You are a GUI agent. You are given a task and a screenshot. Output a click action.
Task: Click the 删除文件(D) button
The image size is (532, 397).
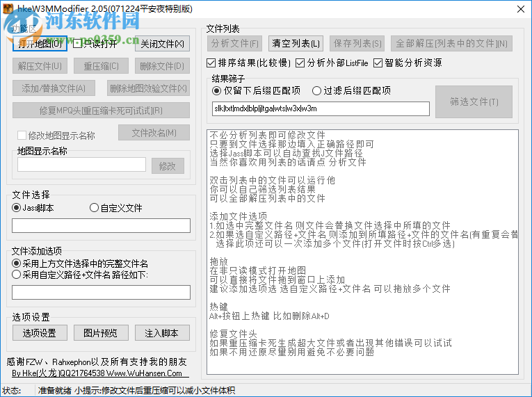[162, 66]
